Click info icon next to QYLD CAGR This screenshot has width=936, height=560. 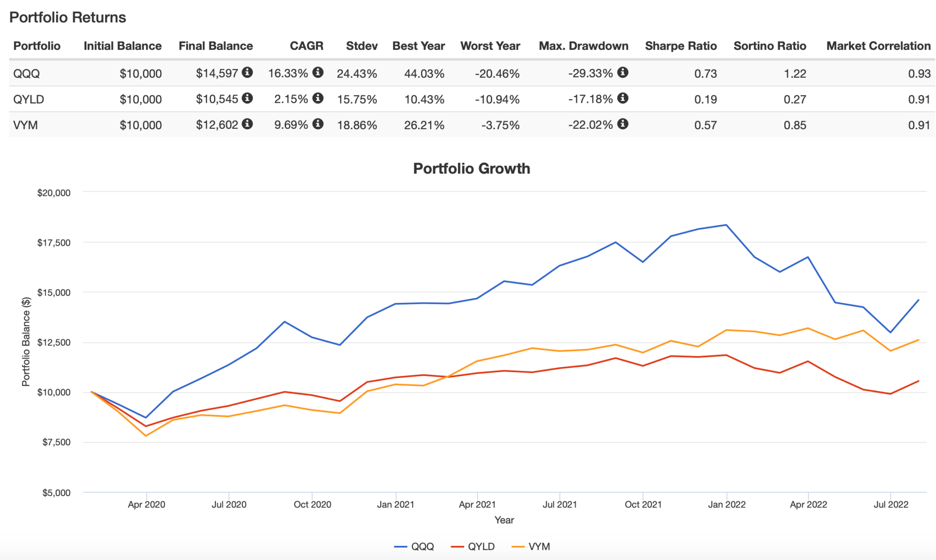[x=318, y=98]
